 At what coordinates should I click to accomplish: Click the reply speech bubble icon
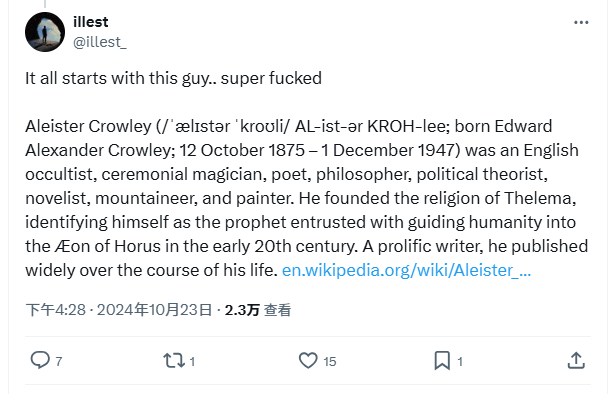tap(40, 360)
